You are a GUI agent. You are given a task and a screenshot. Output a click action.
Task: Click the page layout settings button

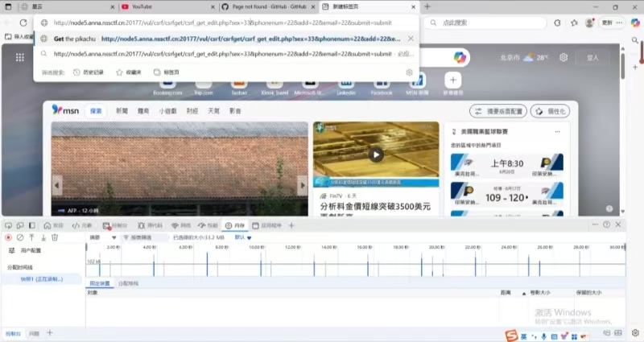coord(498,111)
